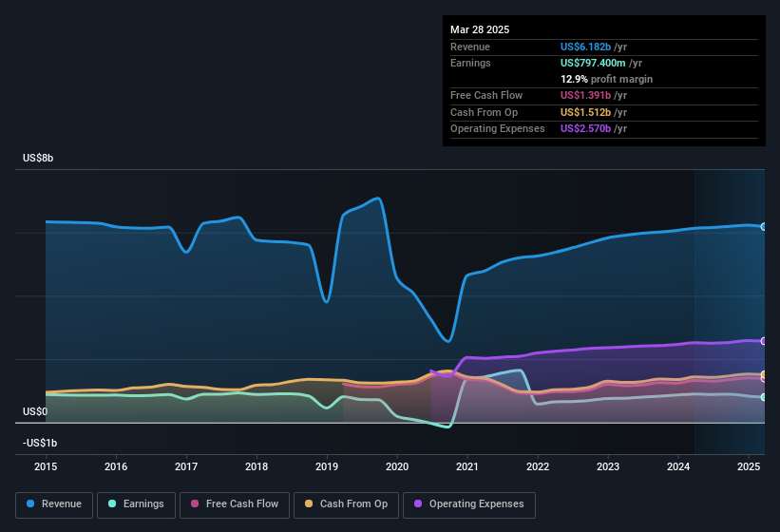
Task: Click the Revenue row label in tooltip
Action: point(470,47)
